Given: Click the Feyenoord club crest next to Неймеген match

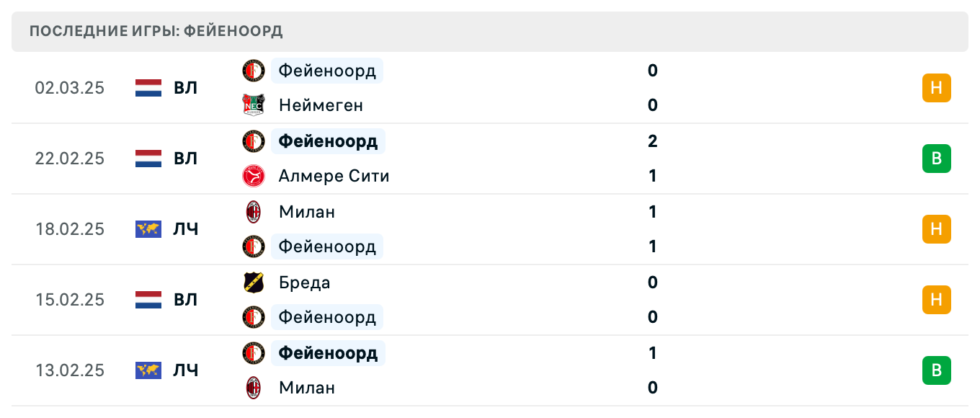Looking at the screenshot, I should tap(253, 71).
